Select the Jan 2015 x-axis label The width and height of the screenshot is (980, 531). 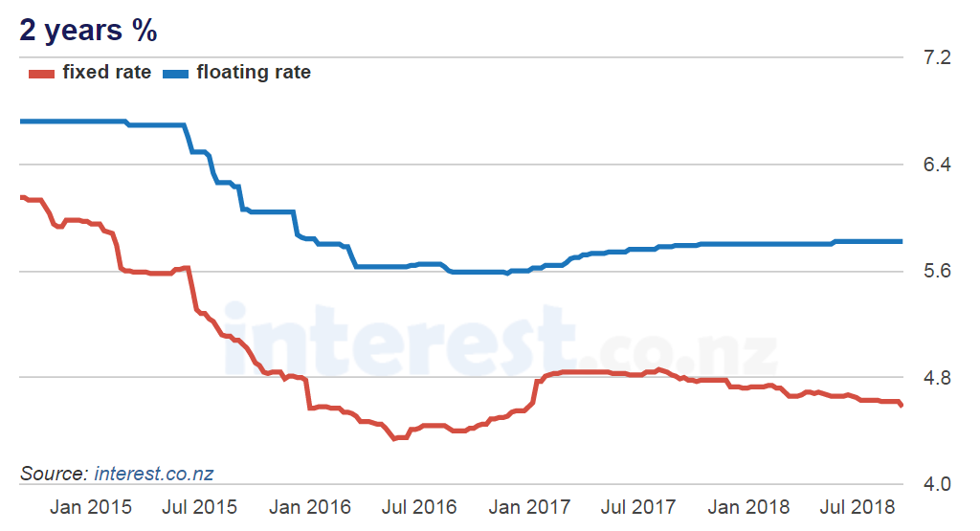point(91,506)
